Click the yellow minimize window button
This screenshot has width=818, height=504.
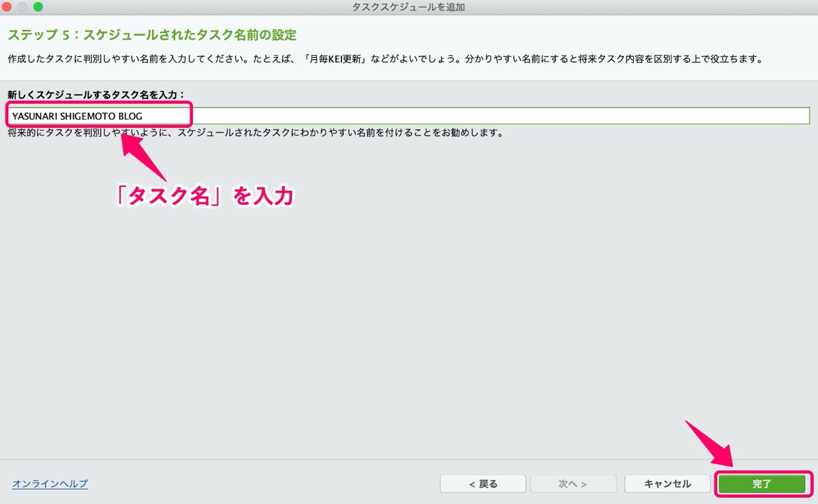[23, 7]
